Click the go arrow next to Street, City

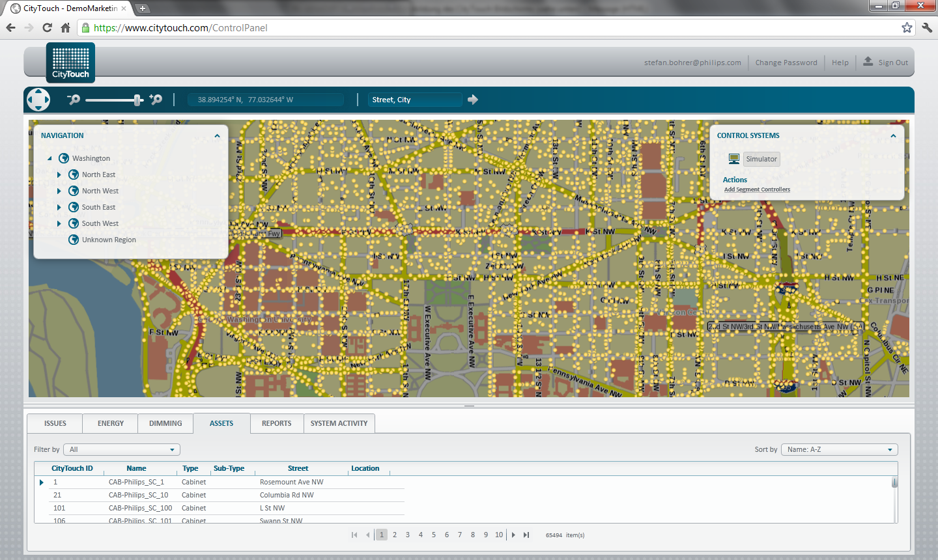point(473,100)
